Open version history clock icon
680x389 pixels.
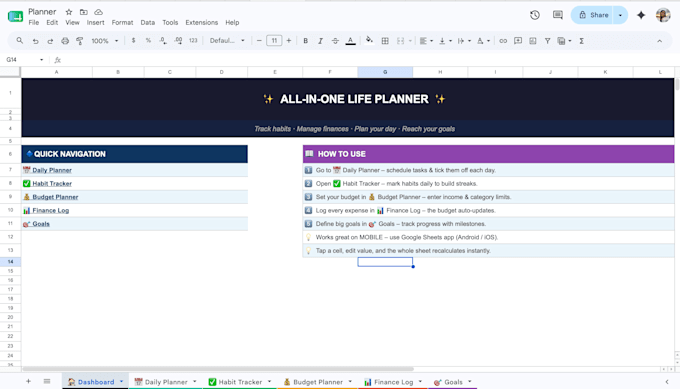(x=535, y=15)
